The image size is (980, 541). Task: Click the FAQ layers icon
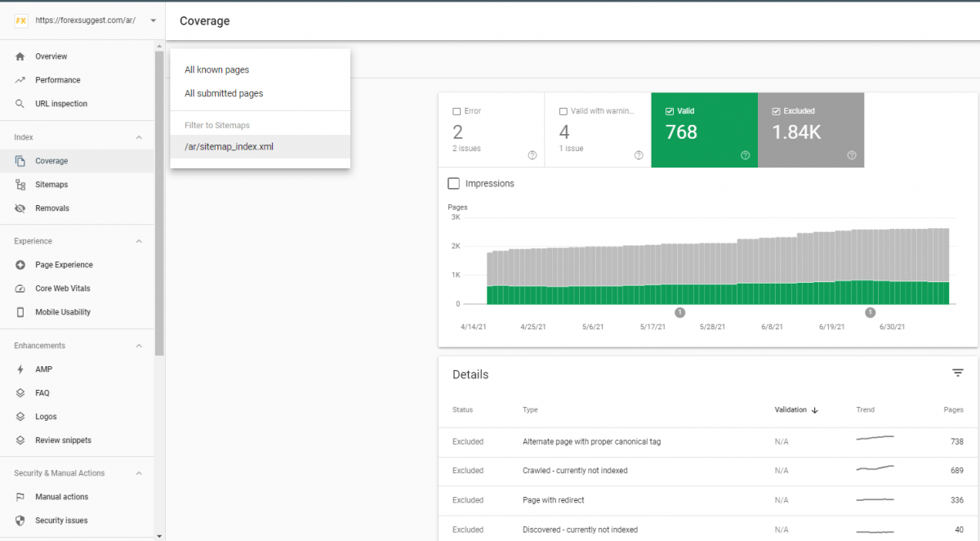(x=20, y=393)
